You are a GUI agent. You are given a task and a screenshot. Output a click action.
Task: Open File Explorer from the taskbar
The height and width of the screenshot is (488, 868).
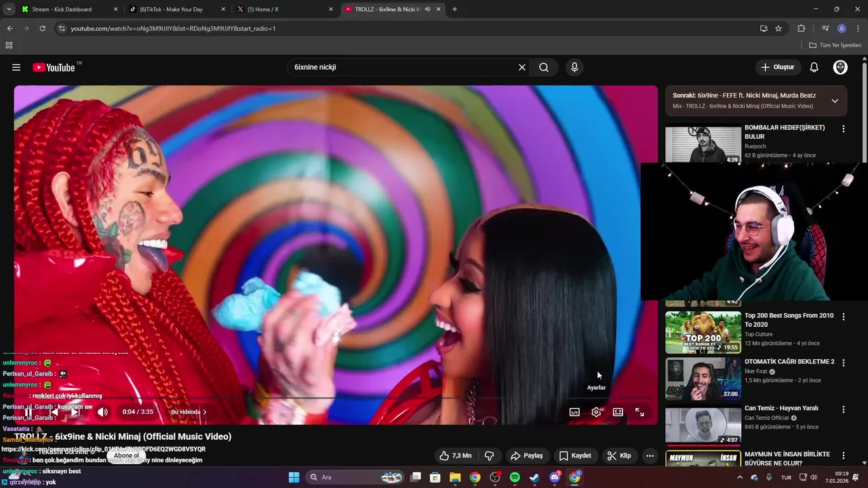[455, 477]
